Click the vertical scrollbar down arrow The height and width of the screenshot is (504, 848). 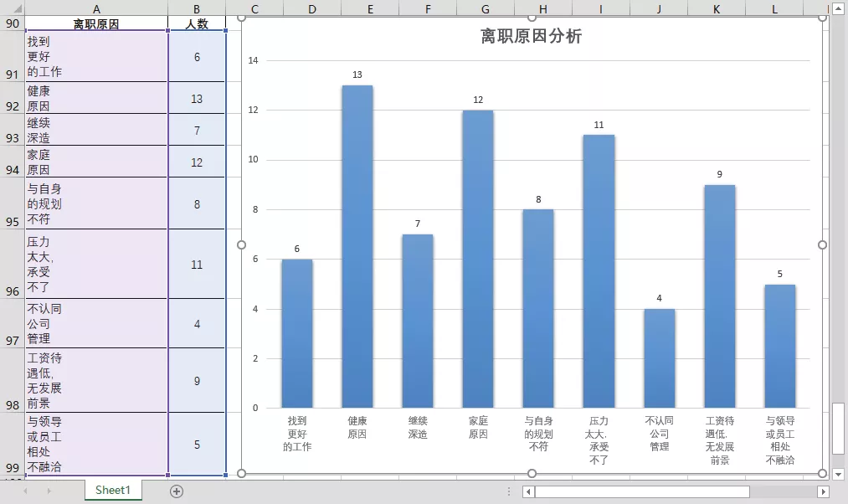coord(838,474)
